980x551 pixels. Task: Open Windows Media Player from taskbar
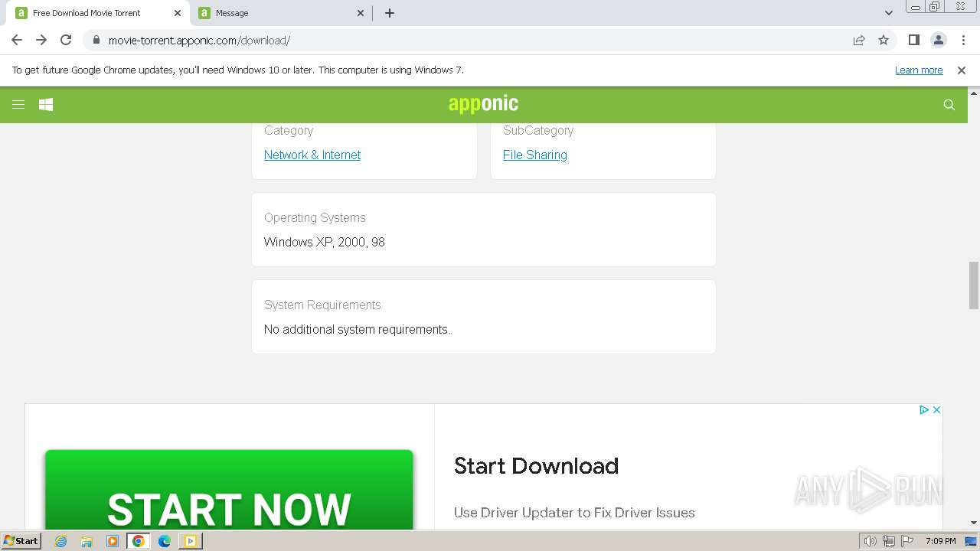[x=113, y=541]
